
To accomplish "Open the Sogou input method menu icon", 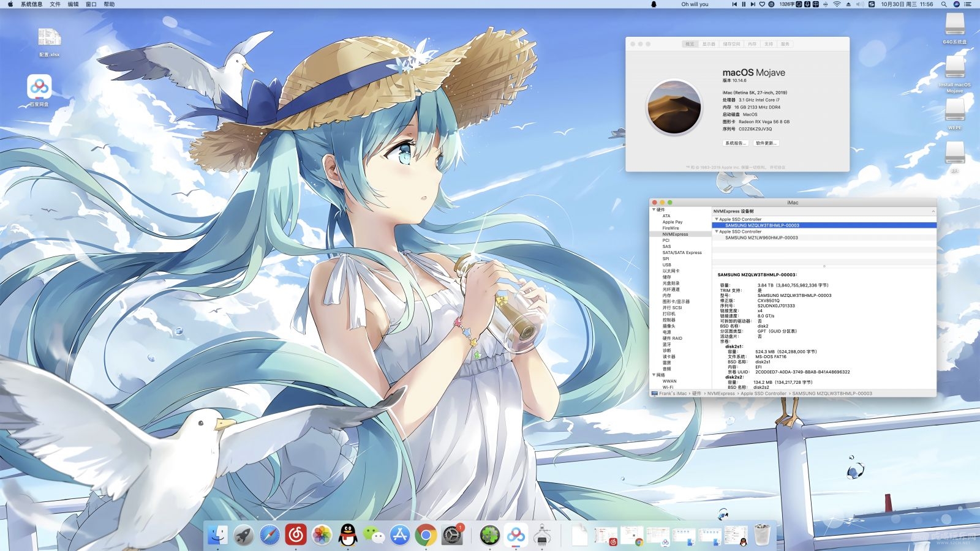I will [x=872, y=4].
